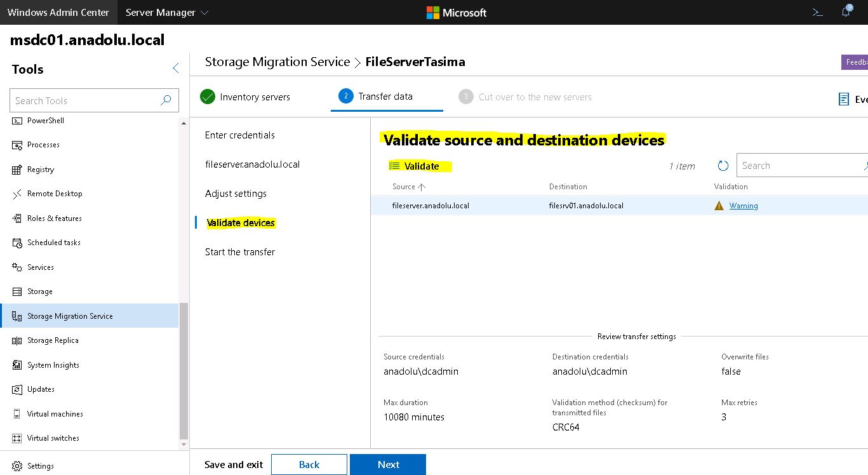
Task: Click the warning triangle for fileserver row
Action: (719, 206)
